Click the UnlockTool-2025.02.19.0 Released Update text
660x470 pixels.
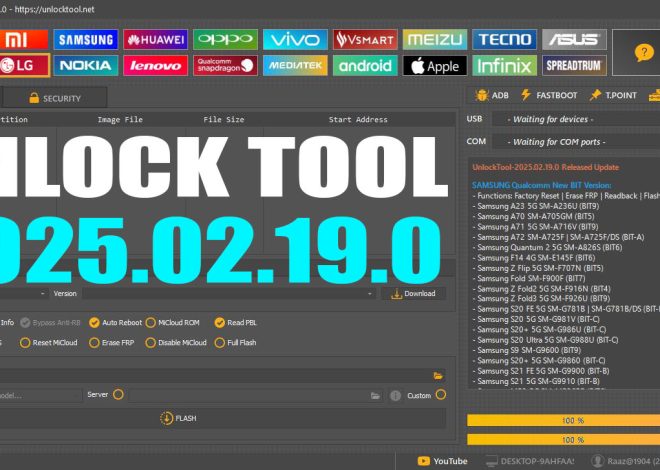pyautogui.click(x=546, y=167)
